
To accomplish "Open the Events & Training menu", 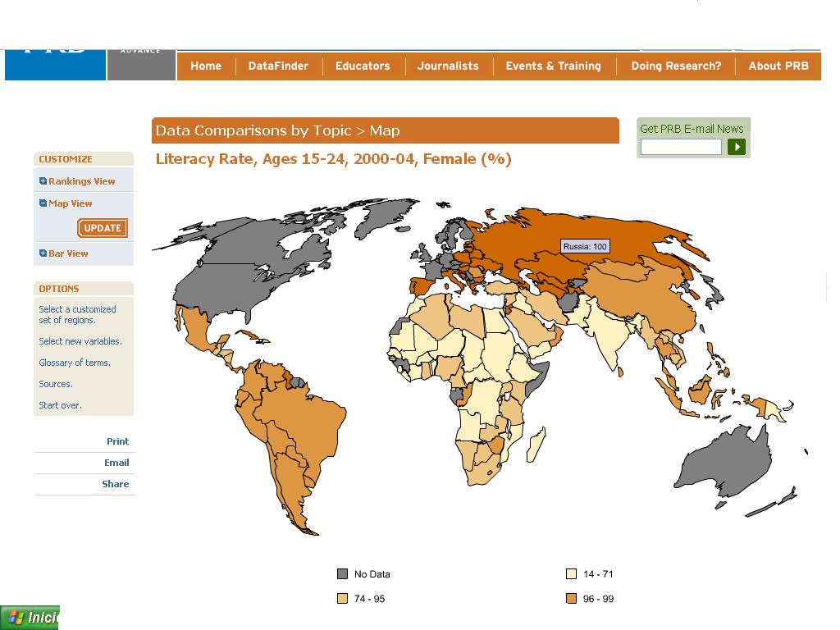I will 553,66.
